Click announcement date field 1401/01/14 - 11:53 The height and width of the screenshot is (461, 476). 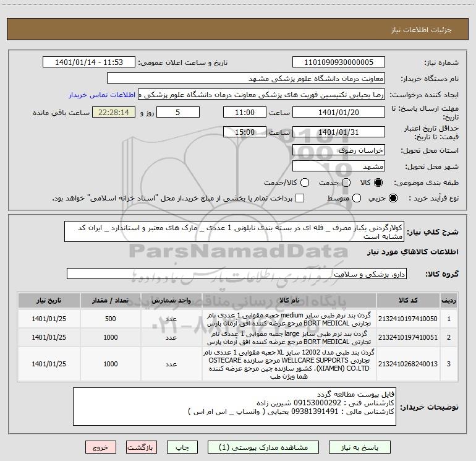coord(89,62)
